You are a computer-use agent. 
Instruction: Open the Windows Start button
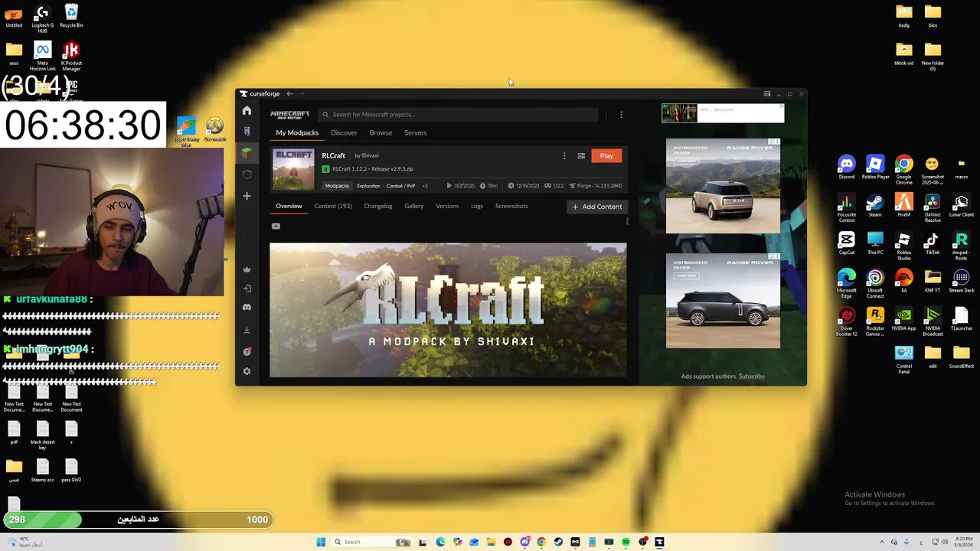click(x=321, y=543)
